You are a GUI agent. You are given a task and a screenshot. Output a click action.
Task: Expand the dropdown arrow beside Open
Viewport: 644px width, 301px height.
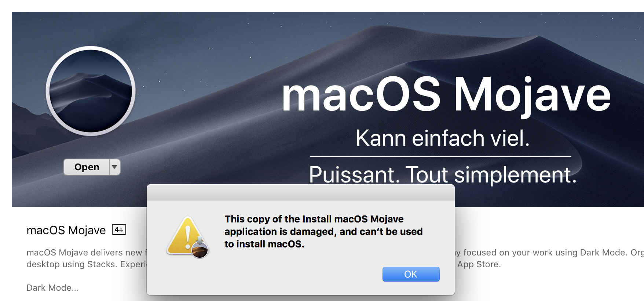click(114, 167)
